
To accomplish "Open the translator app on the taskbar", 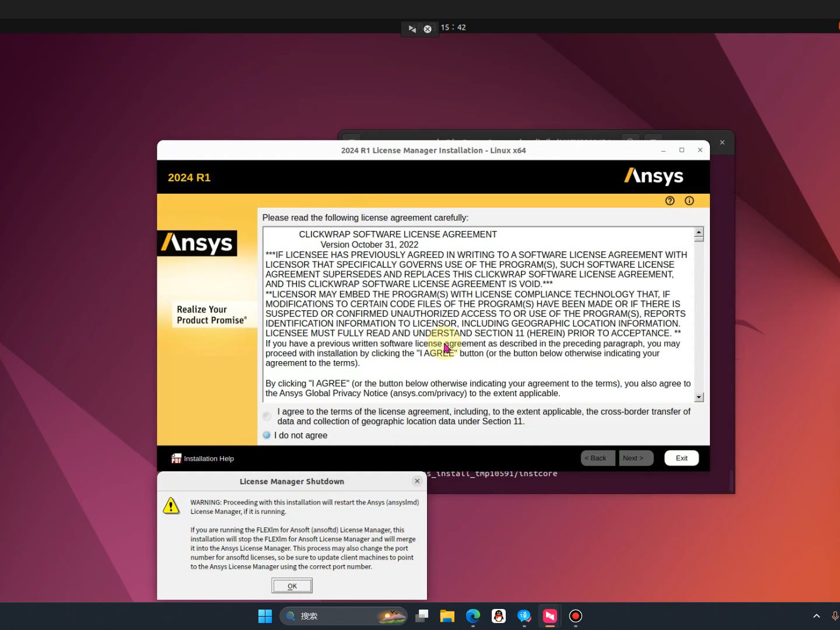I will (524, 616).
